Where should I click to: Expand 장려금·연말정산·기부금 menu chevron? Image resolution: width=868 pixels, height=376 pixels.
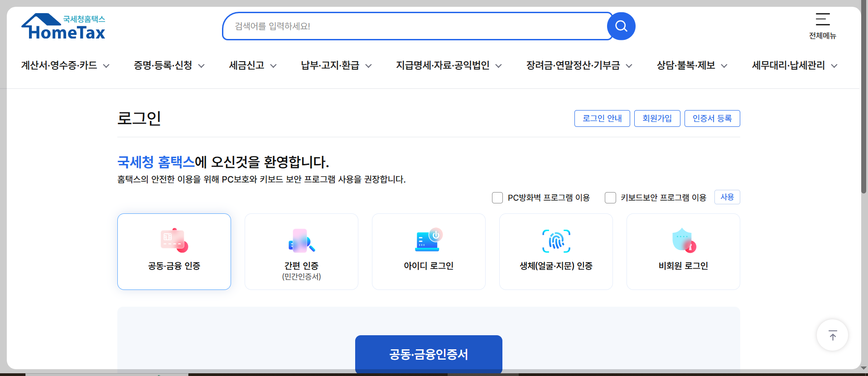click(629, 66)
